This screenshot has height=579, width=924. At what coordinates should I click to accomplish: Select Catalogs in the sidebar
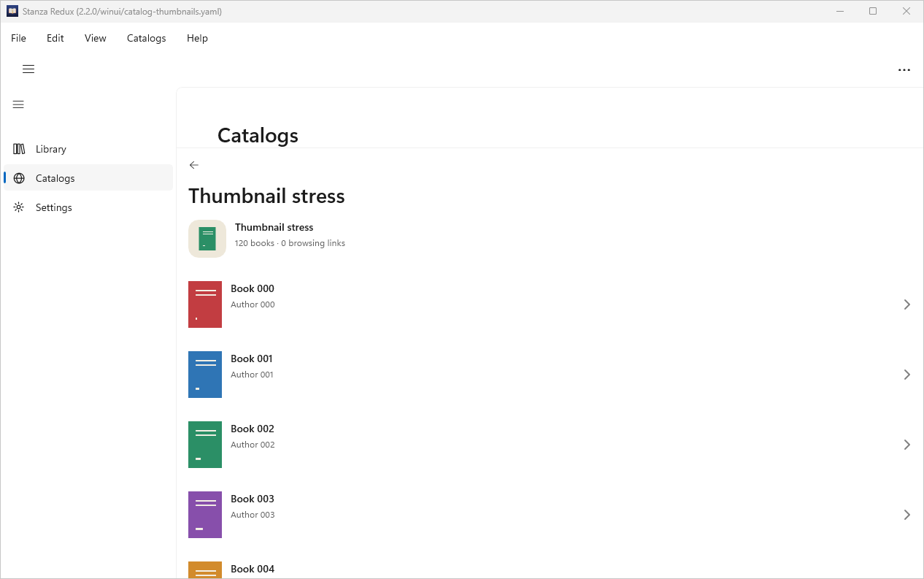(x=88, y=178)
